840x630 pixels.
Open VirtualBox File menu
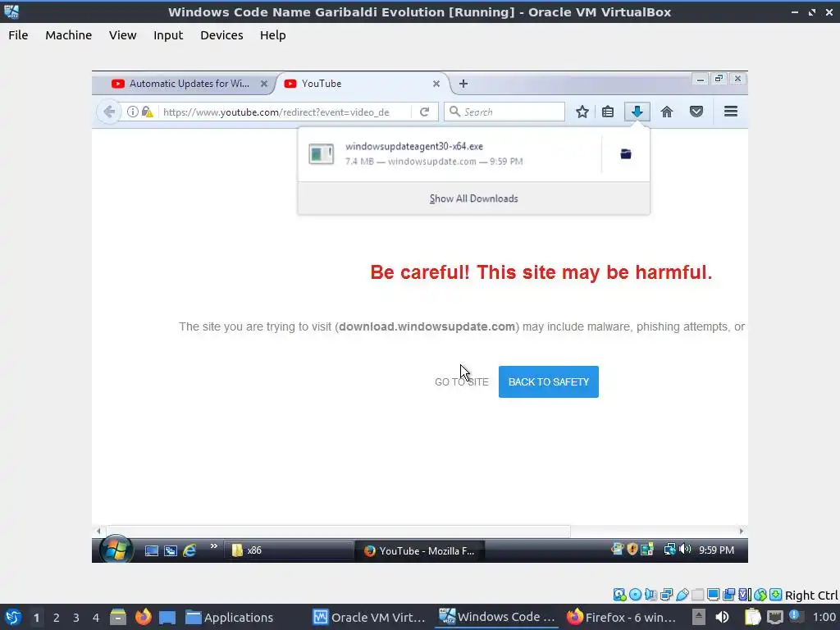(18, 35)
